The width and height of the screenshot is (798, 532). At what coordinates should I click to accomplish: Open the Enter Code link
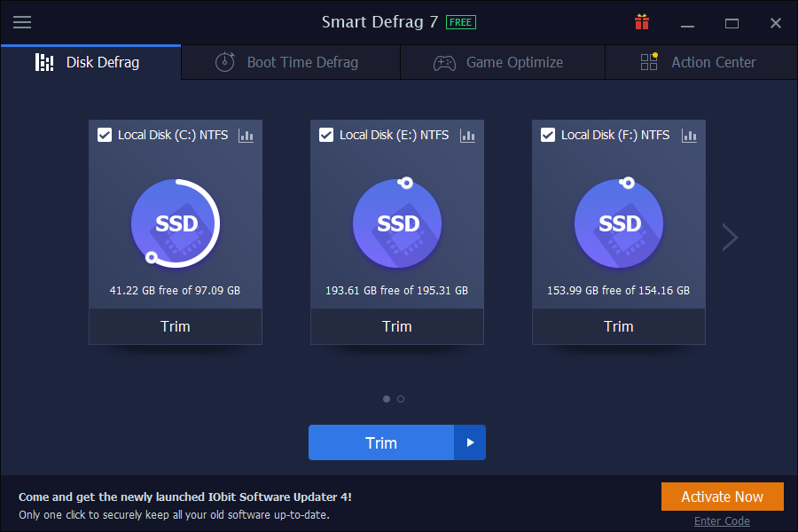722,520
